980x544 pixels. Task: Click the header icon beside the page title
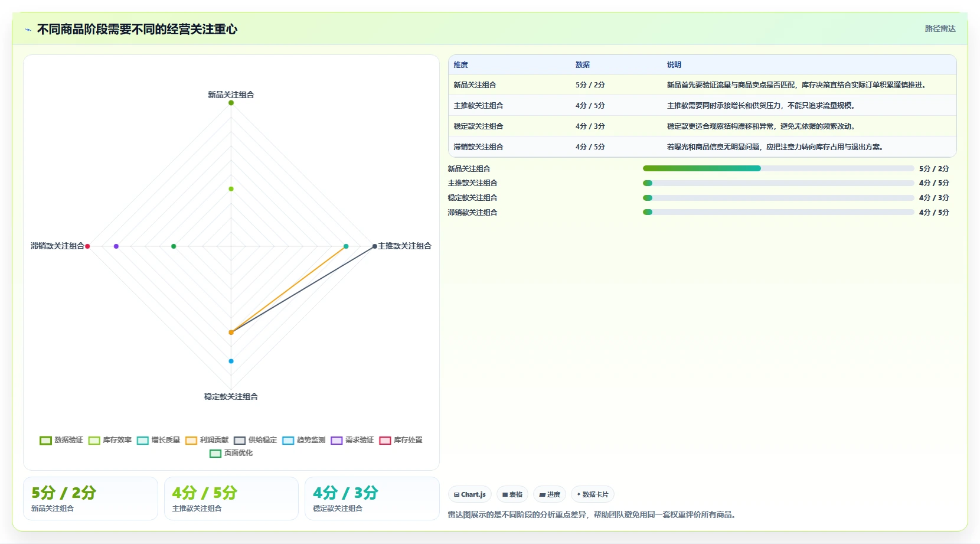(28, 30)
